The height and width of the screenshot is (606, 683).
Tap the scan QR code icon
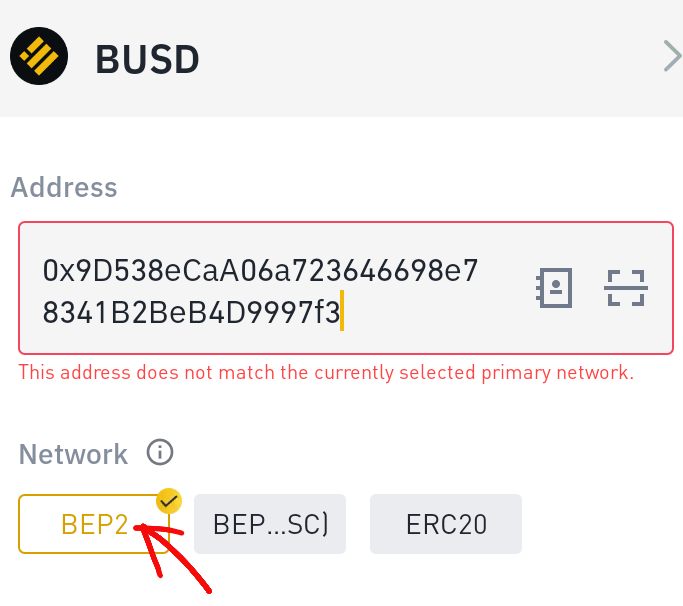[x=626, y=288]
